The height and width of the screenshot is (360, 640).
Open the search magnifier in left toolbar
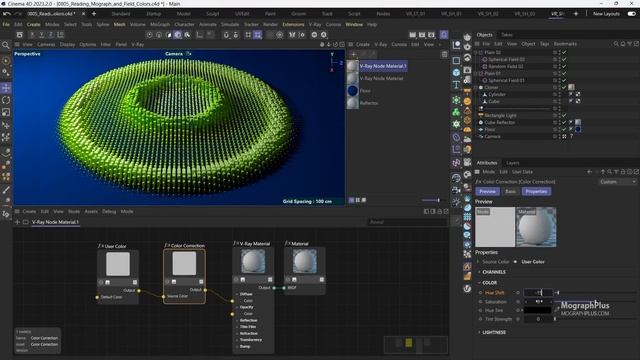6,45
